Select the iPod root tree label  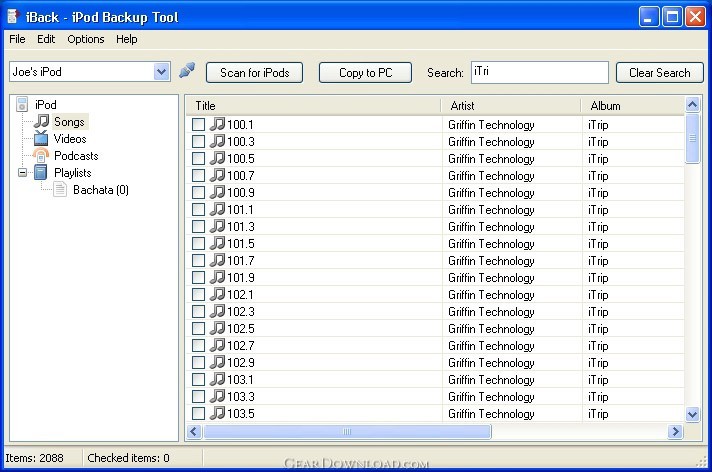point(46,104)
